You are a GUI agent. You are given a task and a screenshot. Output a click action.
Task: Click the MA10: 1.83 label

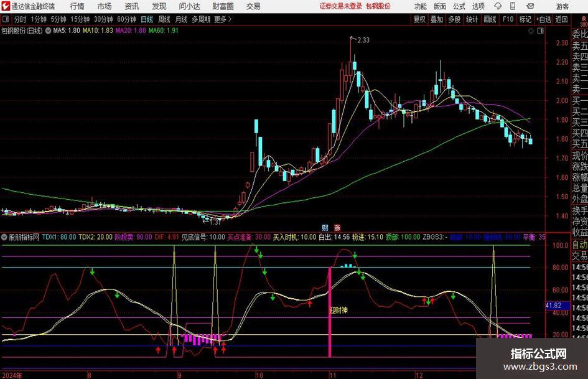click(x=98, y=30)
